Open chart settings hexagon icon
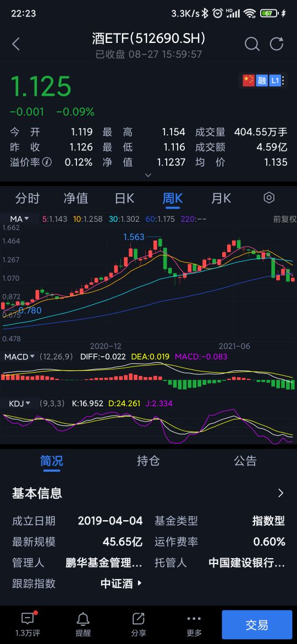The width and height of the screenshot is (297, 644). [269, 198]
